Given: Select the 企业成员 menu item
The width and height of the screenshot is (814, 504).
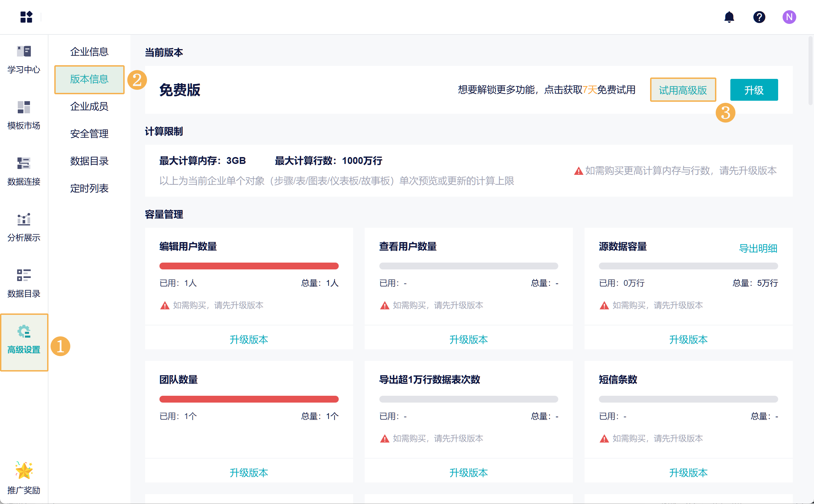Looking at the screenshot, I should click(x=89, y=107).
